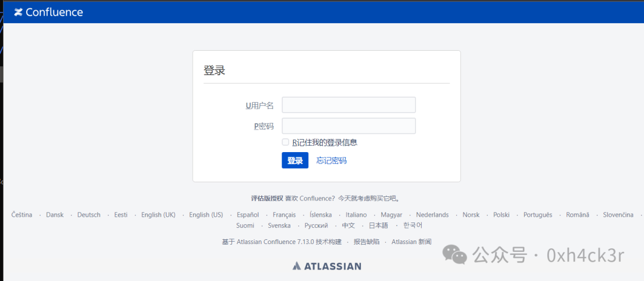Choose the 한국어 language link
The image size is (644, 281).
point(413,226)
